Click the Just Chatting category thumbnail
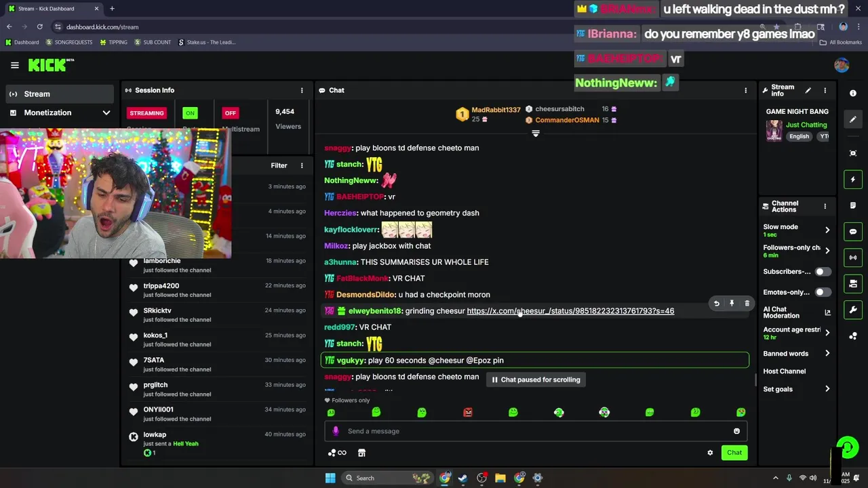The width and height of the screenshot is (868, 488). point(774,130)
